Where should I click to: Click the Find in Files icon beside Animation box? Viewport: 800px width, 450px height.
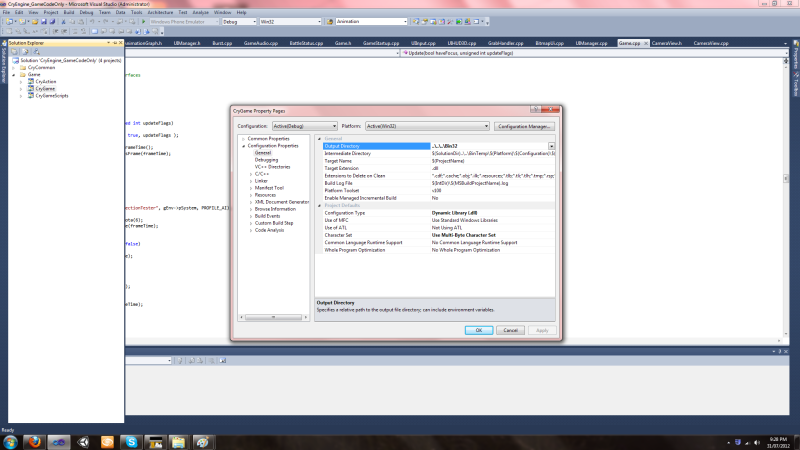330,21
